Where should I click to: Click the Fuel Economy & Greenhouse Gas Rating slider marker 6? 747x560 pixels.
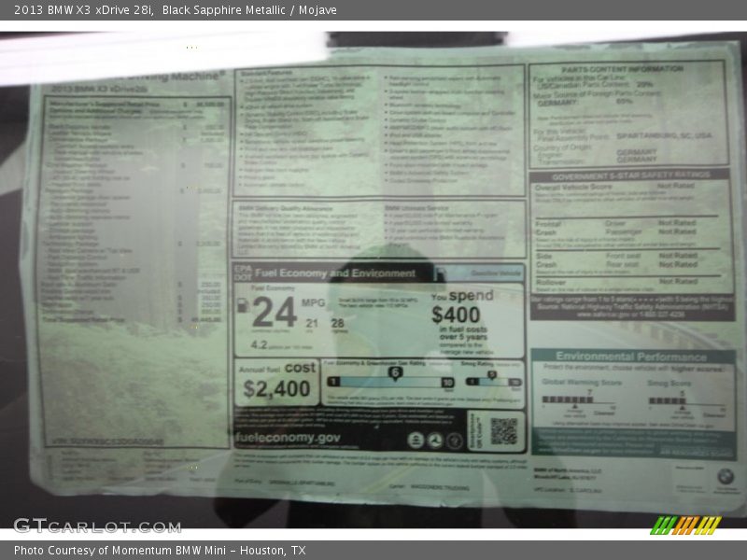395,372
